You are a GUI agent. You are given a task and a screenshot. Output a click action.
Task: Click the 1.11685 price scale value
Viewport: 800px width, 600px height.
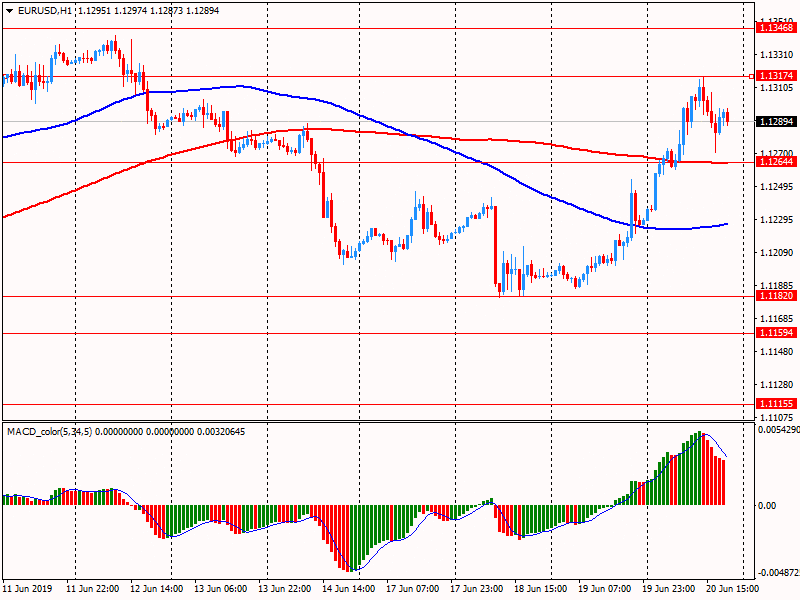click(x=777, y=319)
